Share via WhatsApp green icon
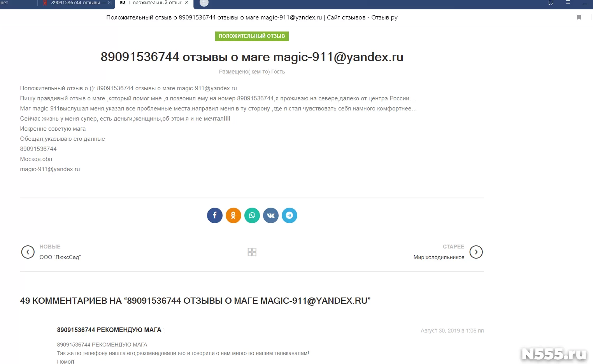 252,215
